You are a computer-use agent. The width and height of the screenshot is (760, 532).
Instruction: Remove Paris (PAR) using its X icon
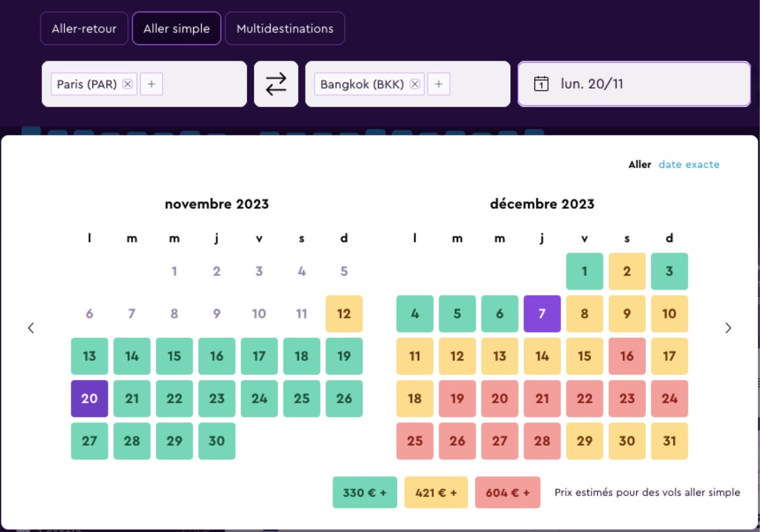pyautogui.click(x=127, y=84)
